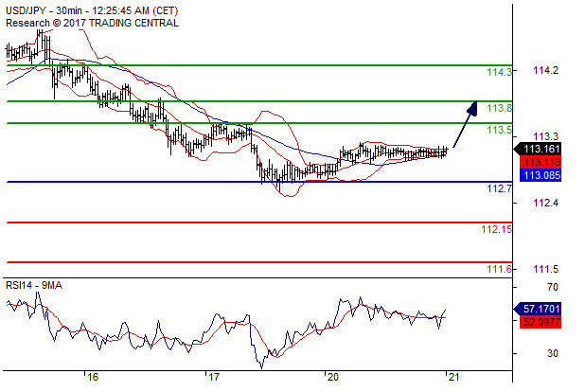
Task: Select the green 113.8 resistance label
Action: click(499, 108)
